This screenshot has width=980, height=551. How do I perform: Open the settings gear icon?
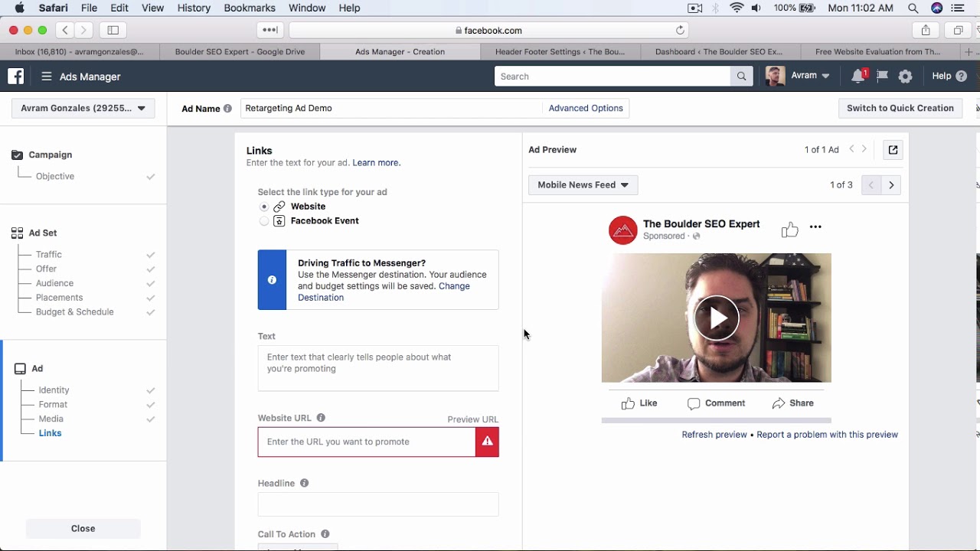point(905,77)
